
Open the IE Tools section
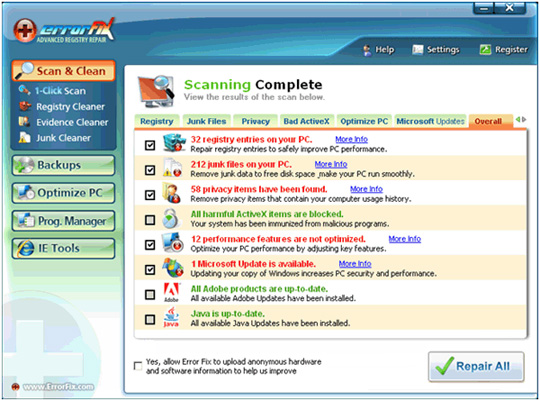coord(63,248)
